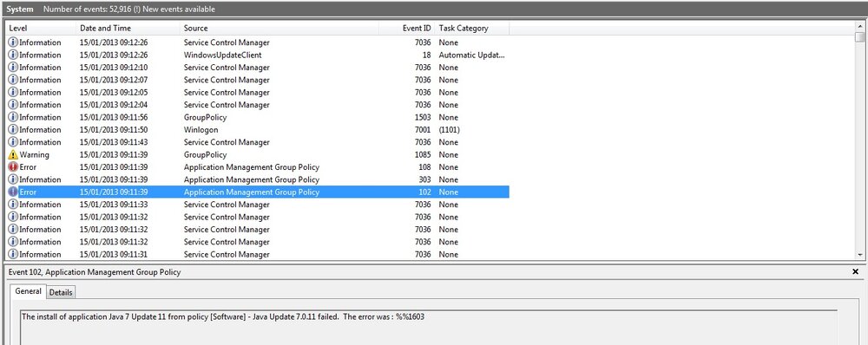868x345 pixels.
Task: Click the info icon on 09:11:31 row
Action: (x=13, y=254)
